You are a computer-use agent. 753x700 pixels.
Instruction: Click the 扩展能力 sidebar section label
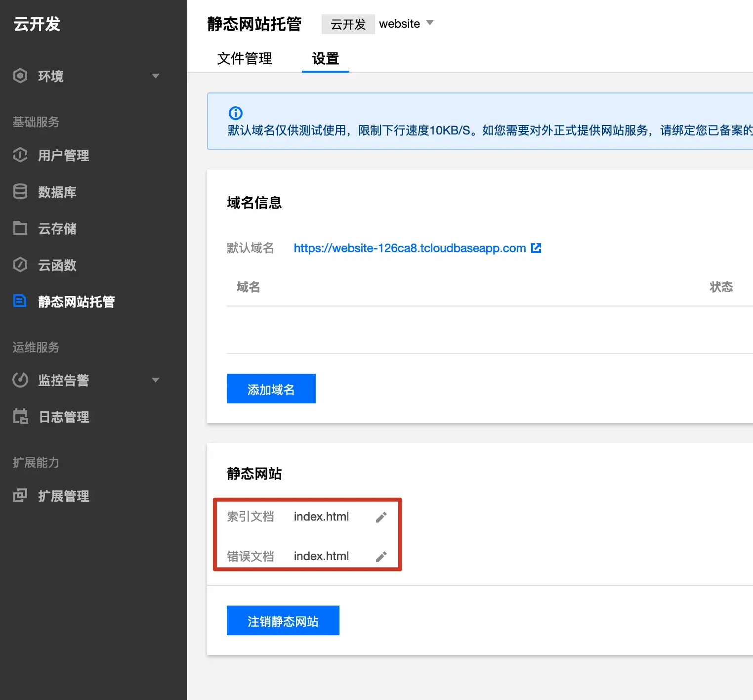coord(36,462)
